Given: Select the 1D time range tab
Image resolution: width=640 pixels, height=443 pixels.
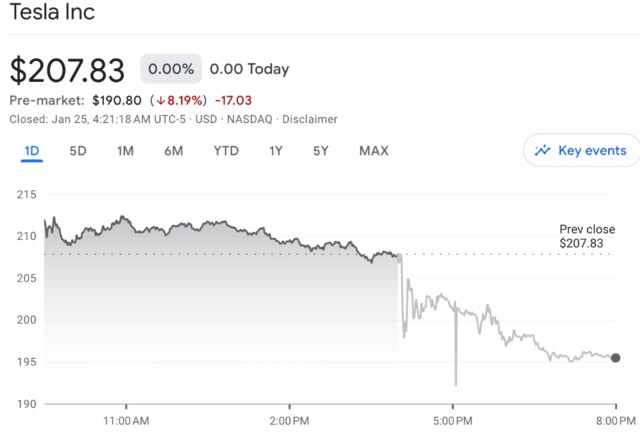Looking at the screenshot, I should coord(31,151).
